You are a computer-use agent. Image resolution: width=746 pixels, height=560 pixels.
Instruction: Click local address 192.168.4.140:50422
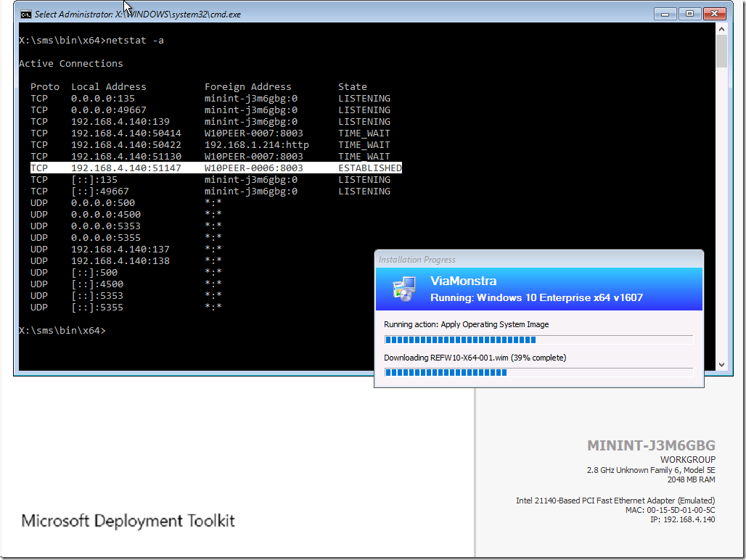[x=126, y=145]
